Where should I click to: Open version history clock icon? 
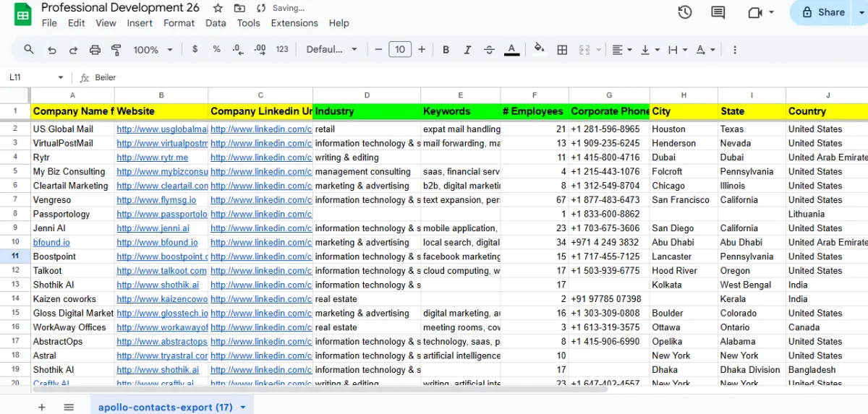[x=685, y=12]
